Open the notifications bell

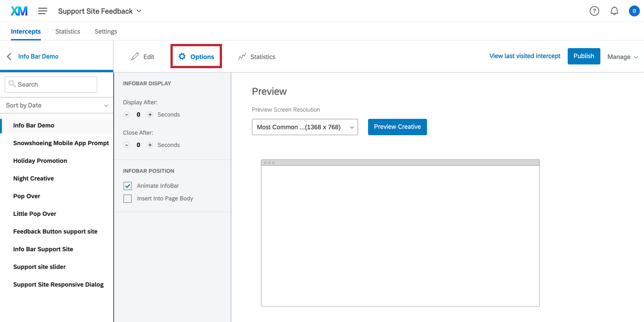614,11
